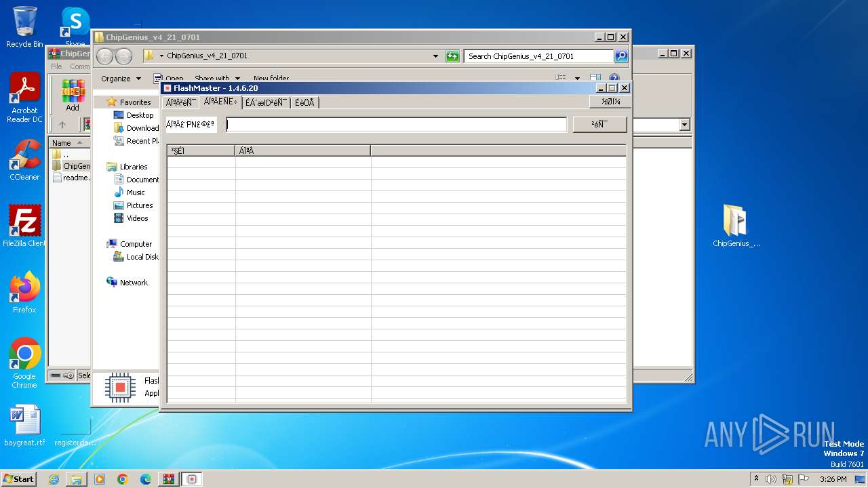
Task: Select Videos library in sidebar
Action: pyautogui.click(x=131, y=218)
